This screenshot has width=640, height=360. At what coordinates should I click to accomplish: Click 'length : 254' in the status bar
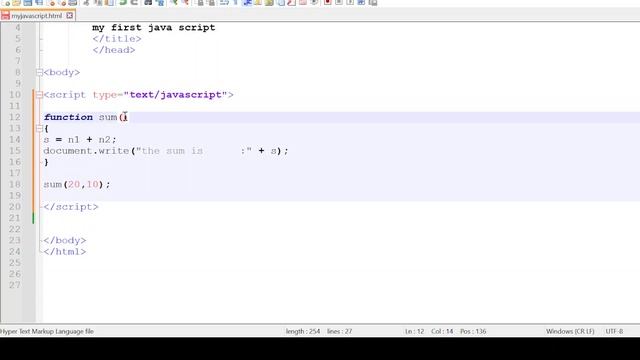point(303,331)
